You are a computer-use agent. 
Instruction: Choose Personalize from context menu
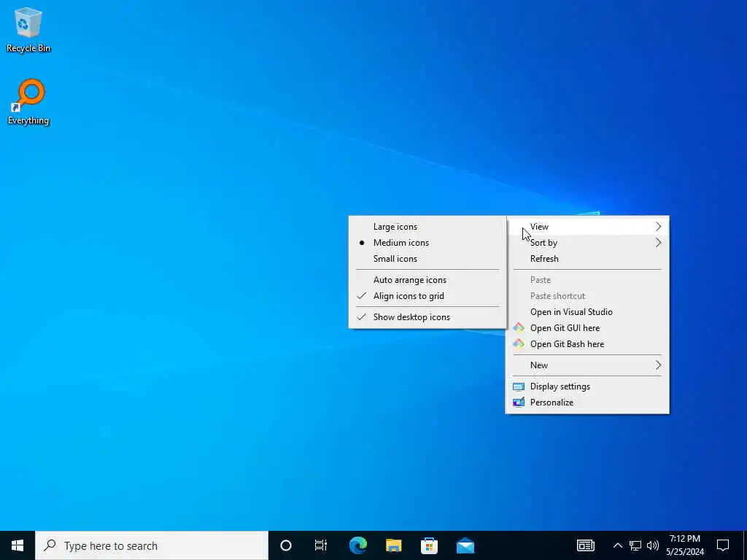[x=587, y=402]
